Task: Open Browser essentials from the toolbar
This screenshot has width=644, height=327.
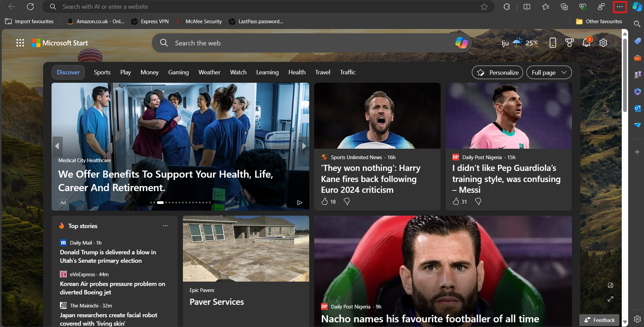Action: pos(583,7)
